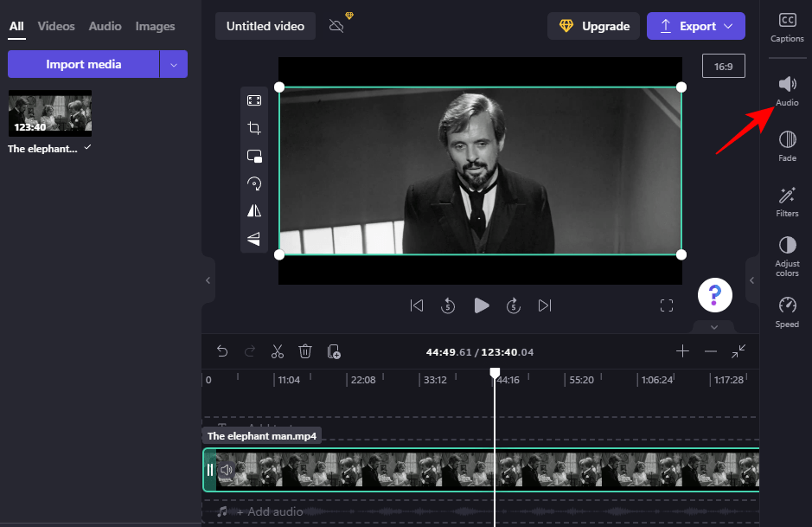Open the 16:9 aspect ratio selector
Screen dimensions: 812x527
721,65
